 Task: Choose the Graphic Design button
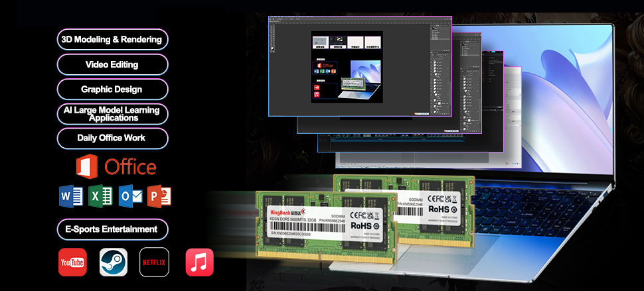[112, 89]
